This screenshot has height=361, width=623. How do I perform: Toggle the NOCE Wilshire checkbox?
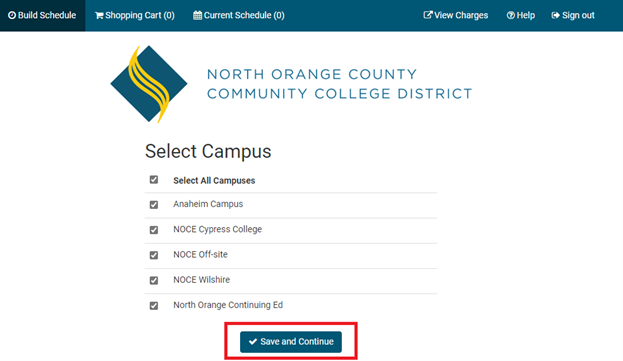coord(154,280)
